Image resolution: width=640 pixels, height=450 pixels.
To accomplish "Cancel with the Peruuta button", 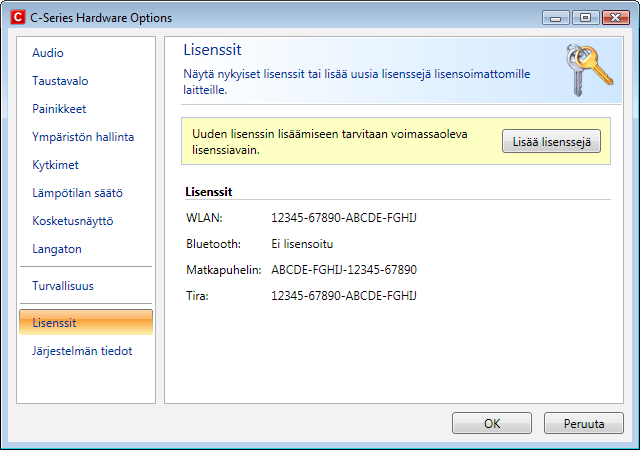I will [584, 423].
